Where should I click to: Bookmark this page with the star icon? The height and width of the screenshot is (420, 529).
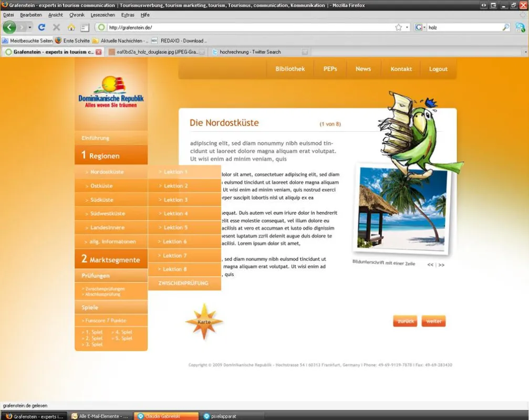click(398, 27)
